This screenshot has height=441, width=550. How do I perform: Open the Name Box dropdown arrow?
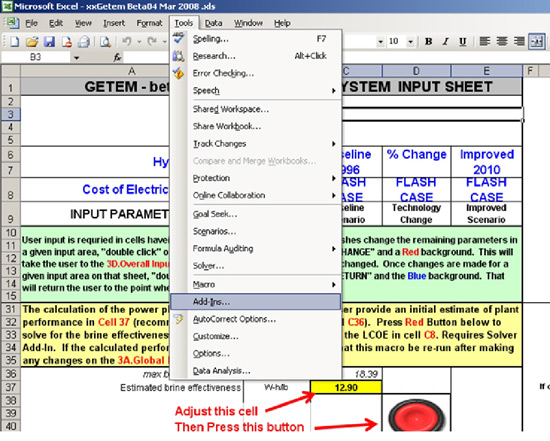tap(76, 58)
